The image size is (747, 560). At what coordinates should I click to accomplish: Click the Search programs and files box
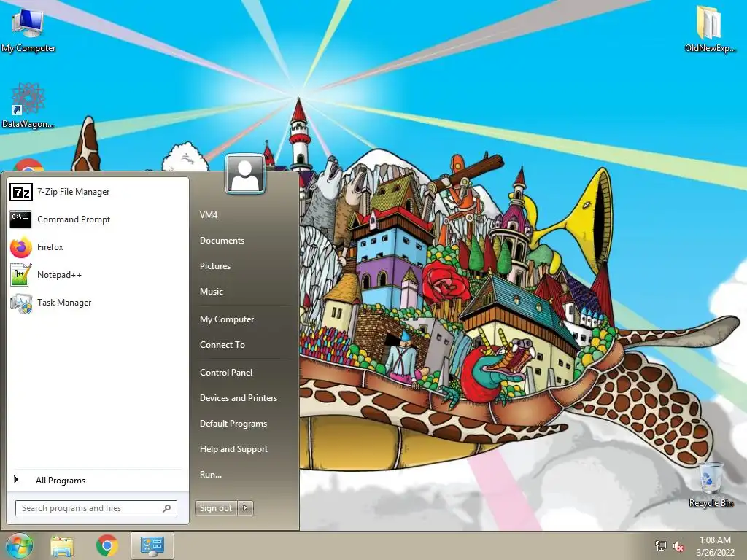click(96, 508)
